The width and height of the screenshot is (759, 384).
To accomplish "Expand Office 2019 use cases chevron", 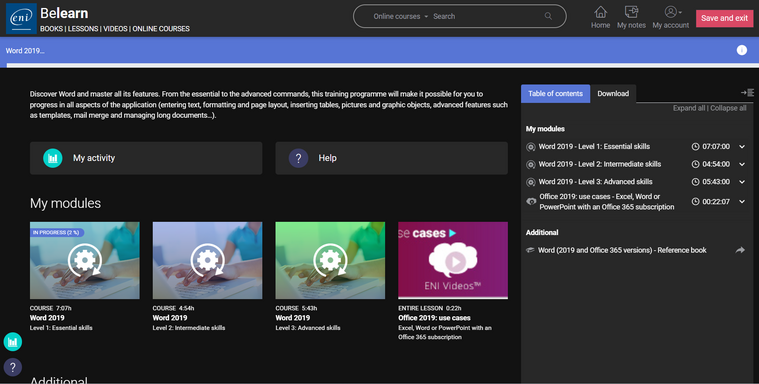I will tap(742, 201).
